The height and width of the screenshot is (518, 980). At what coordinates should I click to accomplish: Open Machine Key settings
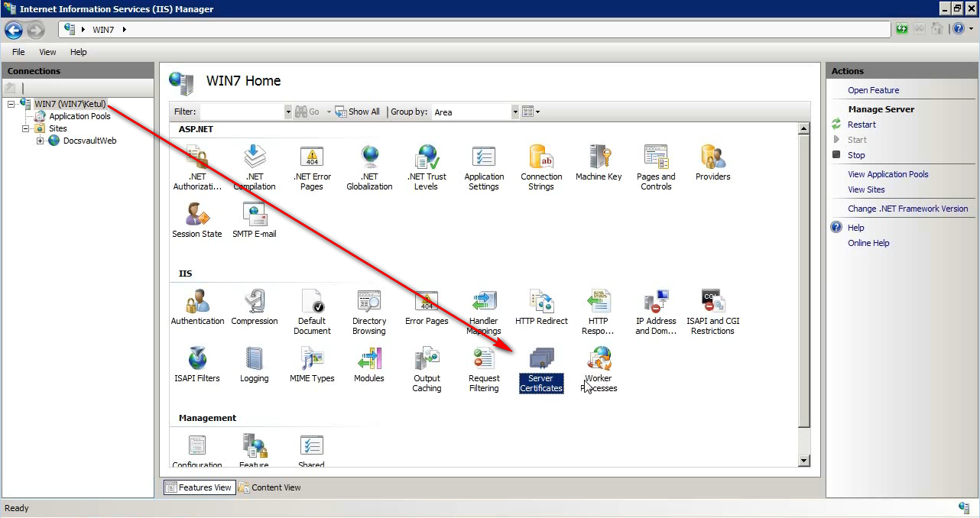click(x=599, y=163)
